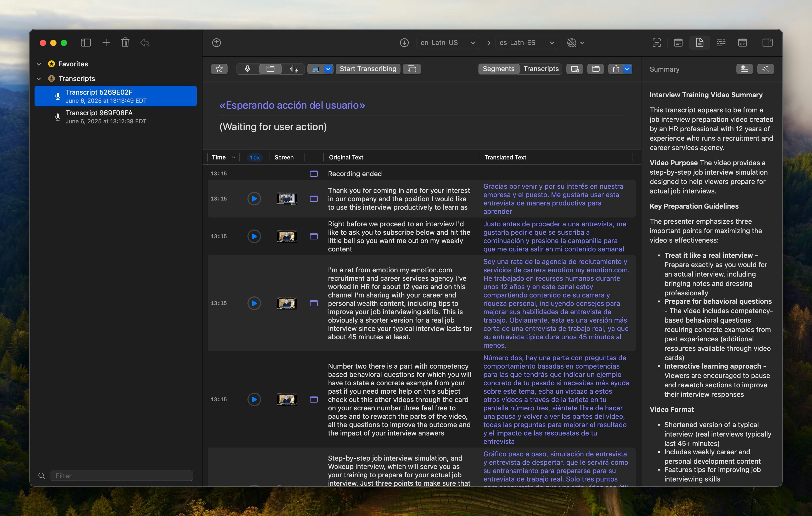
Task: Open the en-Latn-US source language dropdown
Action: [447, 43]
